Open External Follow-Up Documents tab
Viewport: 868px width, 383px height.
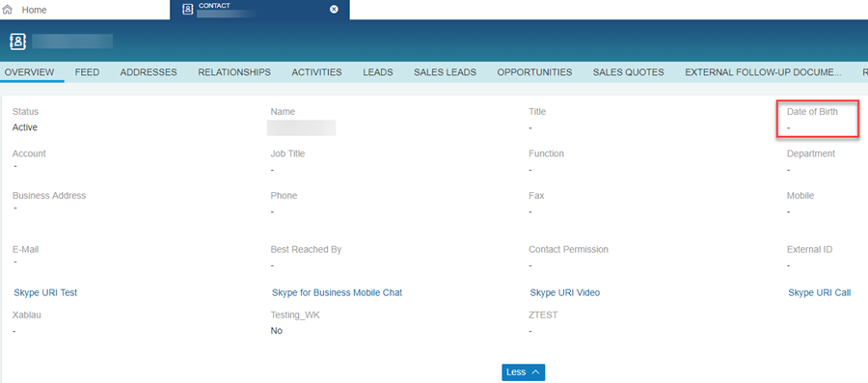click(x=764, y=72)
